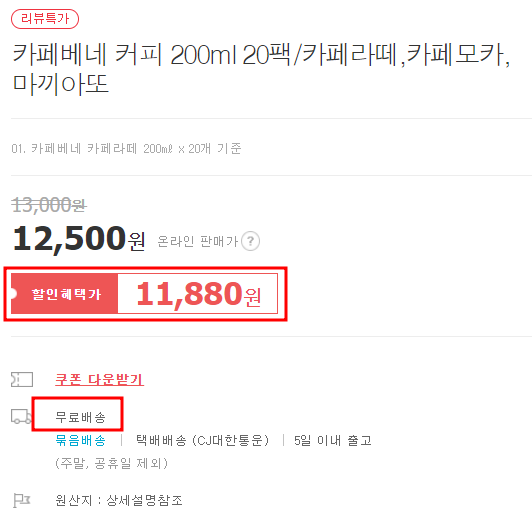The height and width of the screenshot is (530, 532).
Task: Click the 11,880원 discounted price
Action: click(198, 294)
